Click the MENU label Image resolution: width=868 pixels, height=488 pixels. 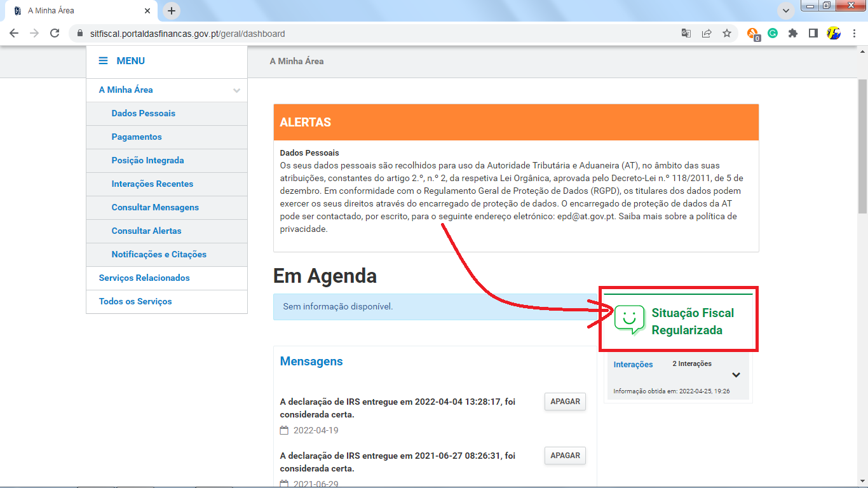click(131, 61)
